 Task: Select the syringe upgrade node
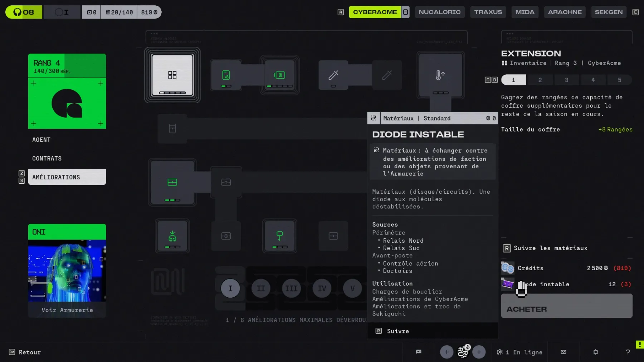(x=333, y=75)
